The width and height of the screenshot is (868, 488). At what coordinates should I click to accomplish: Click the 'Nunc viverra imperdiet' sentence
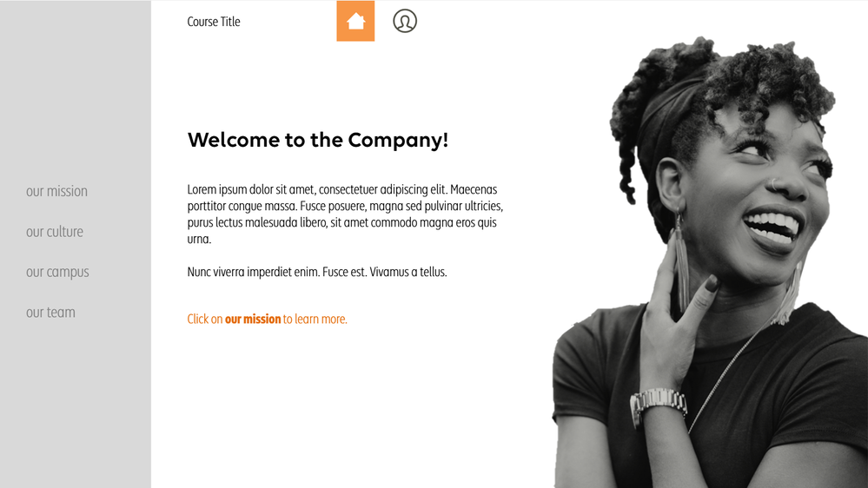tap(316, 272)
